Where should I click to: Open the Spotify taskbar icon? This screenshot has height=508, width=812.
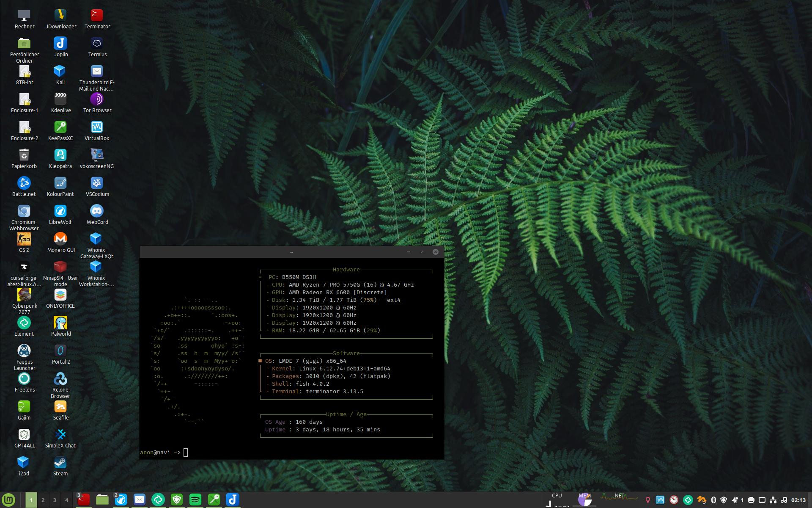pyautogui.click(x=195, y=500)
